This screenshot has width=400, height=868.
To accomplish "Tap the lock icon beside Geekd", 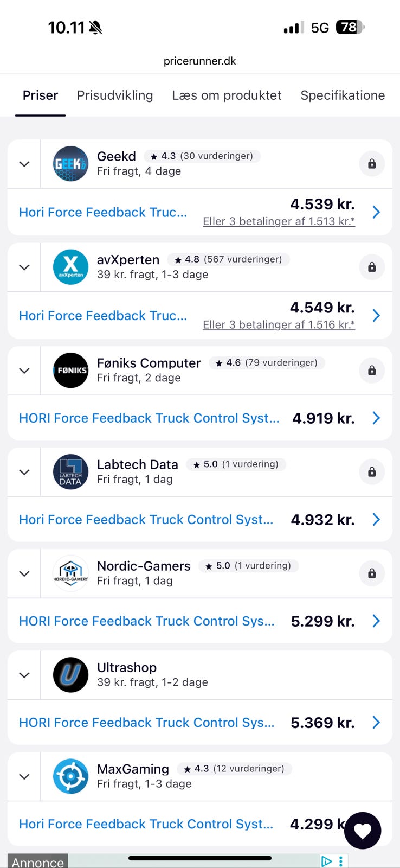I will click(372, 164).
